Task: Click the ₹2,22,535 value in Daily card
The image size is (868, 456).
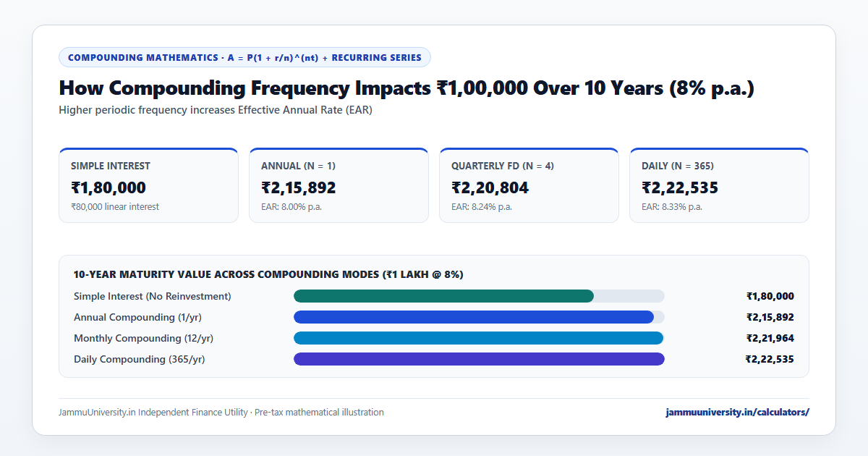Action: pos(680,188)
